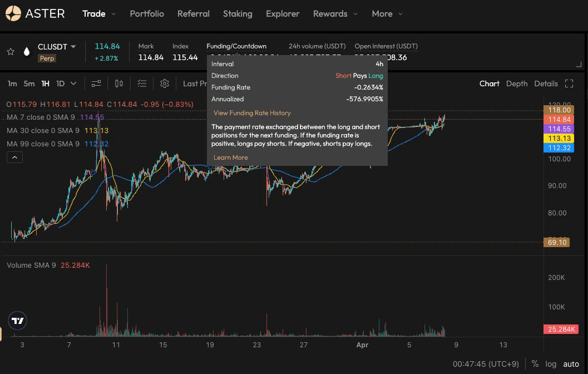This screenshot has width=588, height=374.
Task: Enter fullscreen chart mode
Action: coord(569,83)
